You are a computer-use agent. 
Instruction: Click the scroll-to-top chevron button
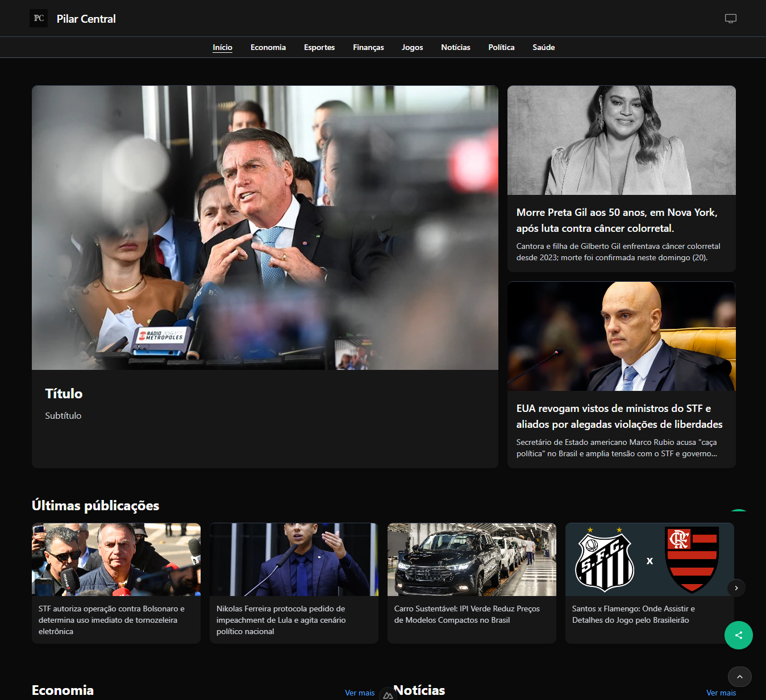739,677
